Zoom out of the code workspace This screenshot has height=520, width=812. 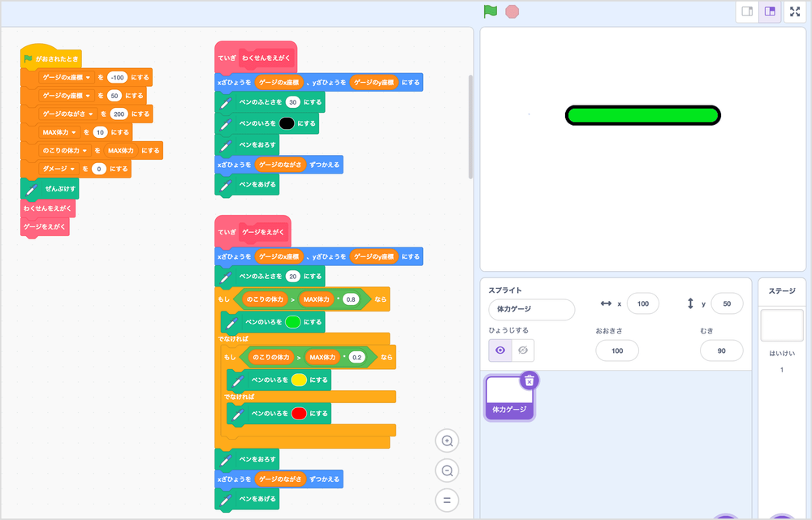click(447, 471)
